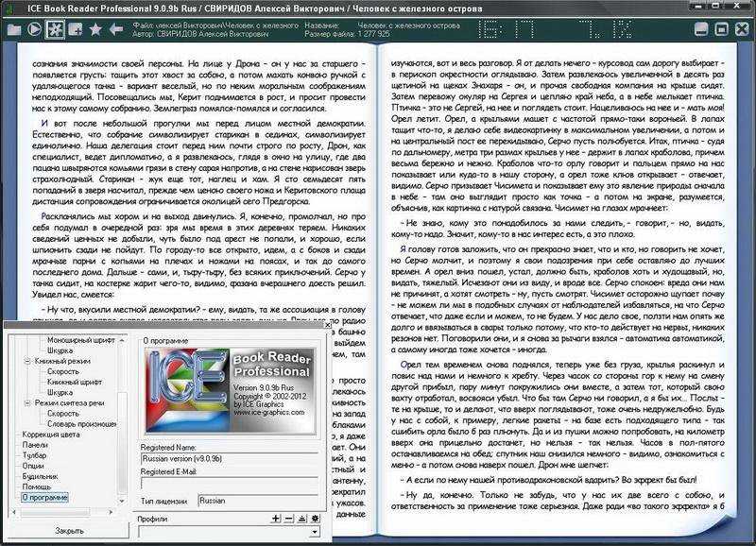Screen dimensions: 756x546
Task: Select Режим синтеза речи tree item
Action: tap(69, 402)
